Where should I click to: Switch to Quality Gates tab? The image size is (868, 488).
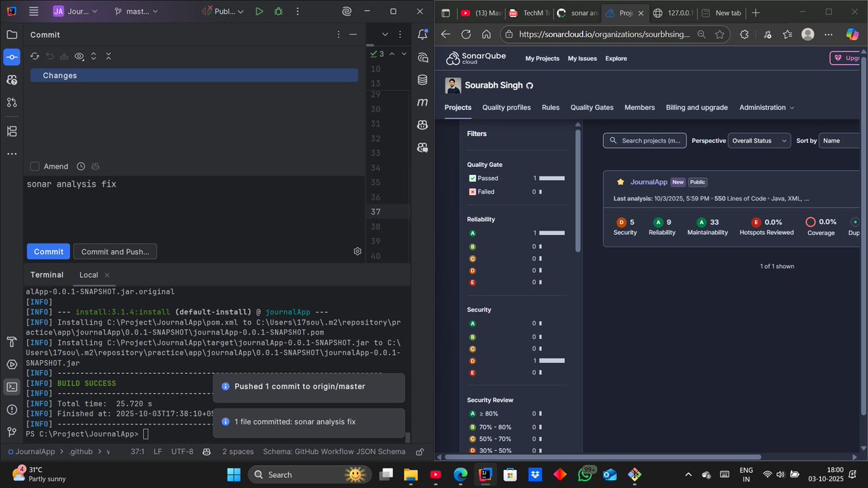pyautogui.click(x=592, y=108)
